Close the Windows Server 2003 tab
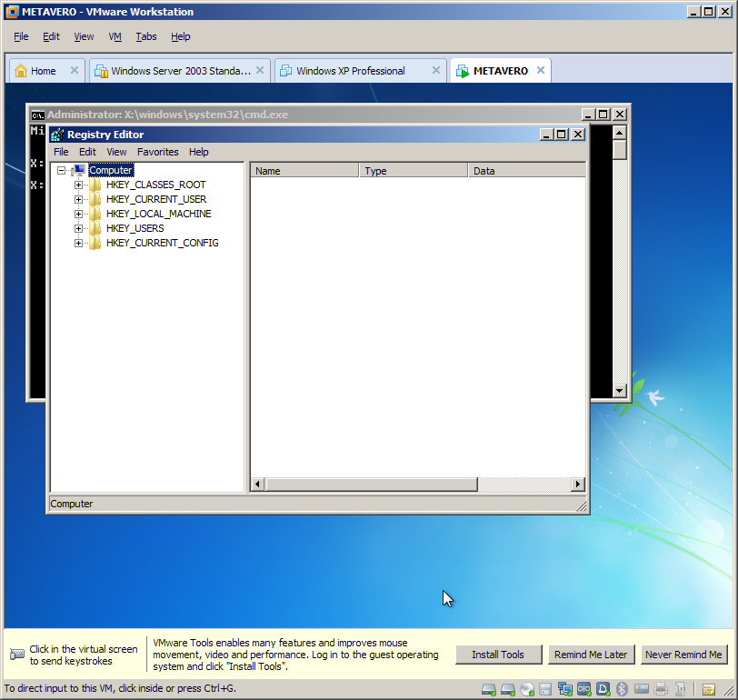 pyautogui.click(x=260, y=70)
